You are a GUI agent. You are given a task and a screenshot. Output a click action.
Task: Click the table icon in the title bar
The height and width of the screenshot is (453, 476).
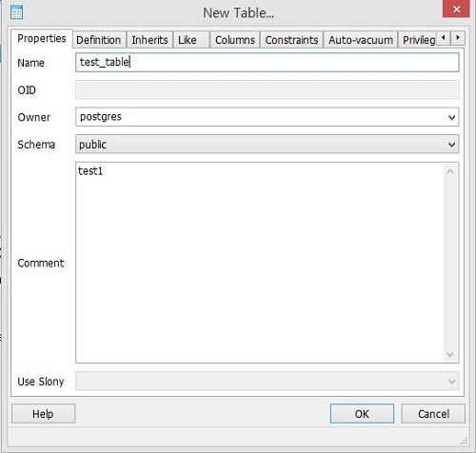coord(16,12)
